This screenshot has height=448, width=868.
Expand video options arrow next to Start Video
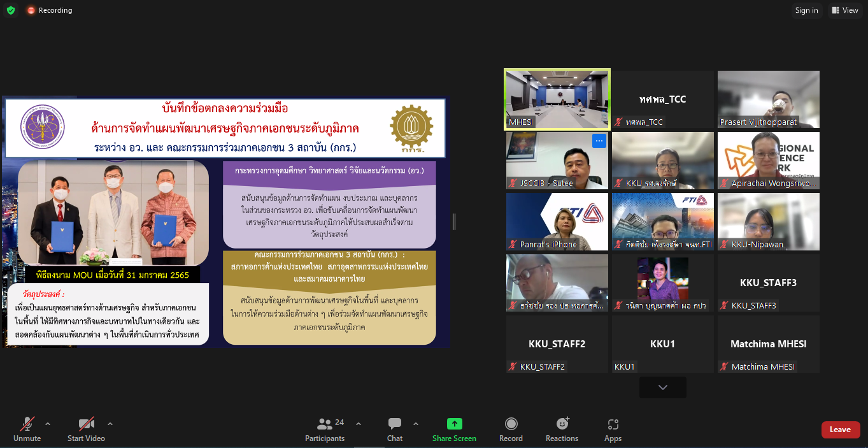[x=110, y=424]
